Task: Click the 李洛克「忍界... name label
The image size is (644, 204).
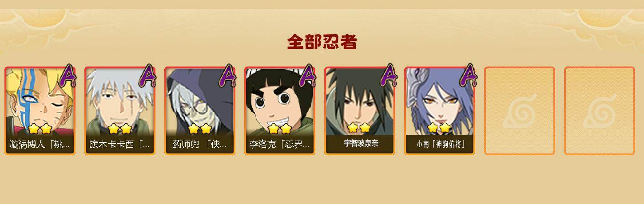Action: pos(279,145)
